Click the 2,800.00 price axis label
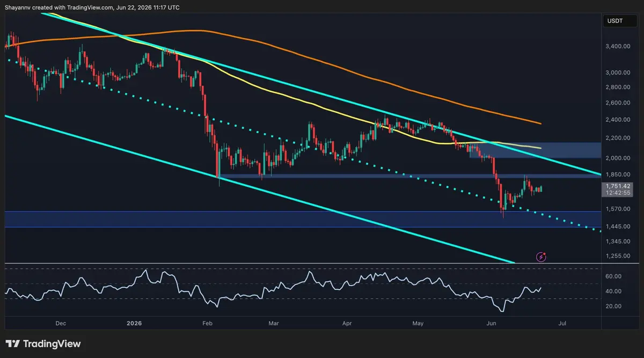Screen dimensions: 644x358 click(618, 87)
